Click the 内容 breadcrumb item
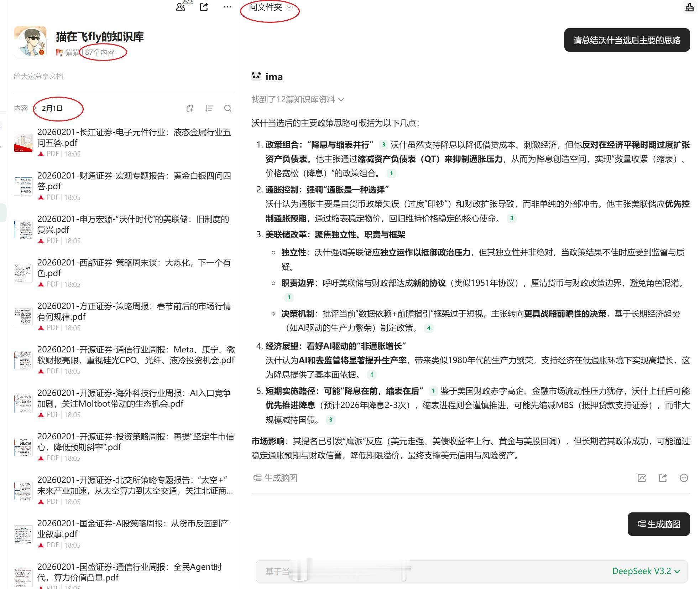 point(21,108)
